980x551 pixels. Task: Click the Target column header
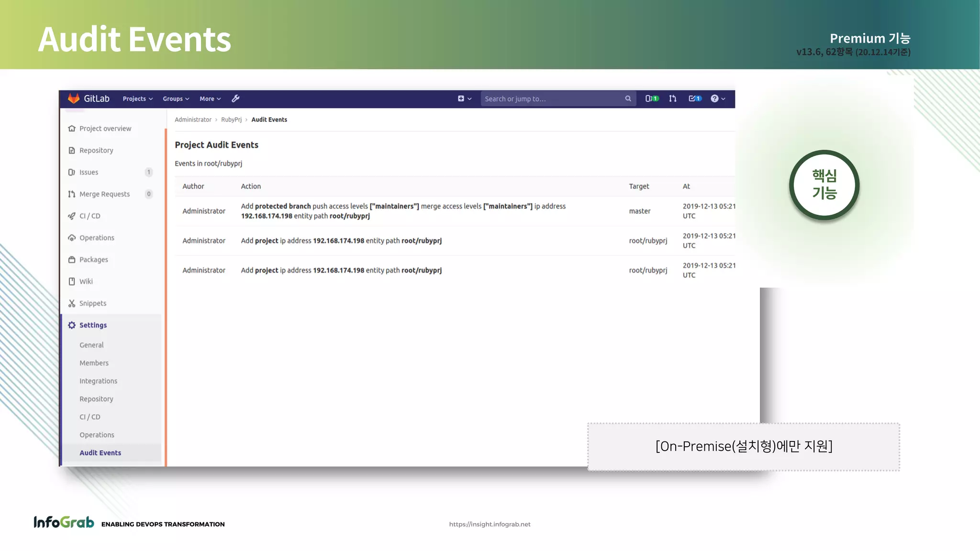pos(639,186)
